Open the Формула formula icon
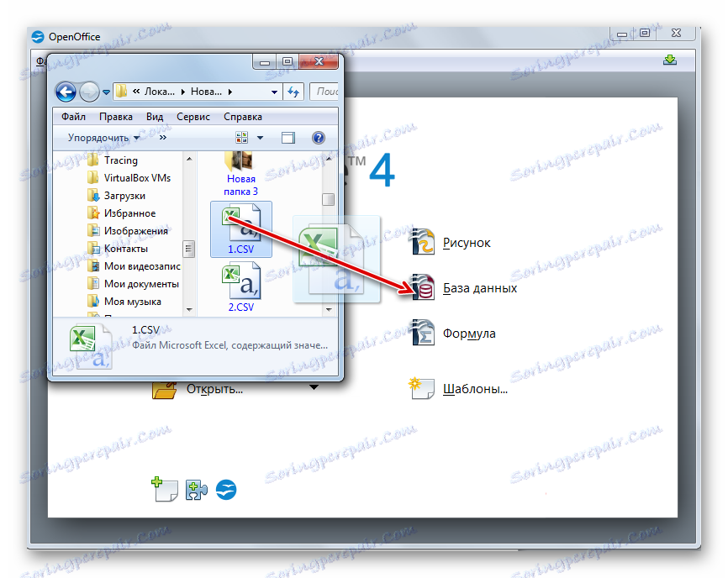Viewport: 728px width, 578px height. point(423,333)
